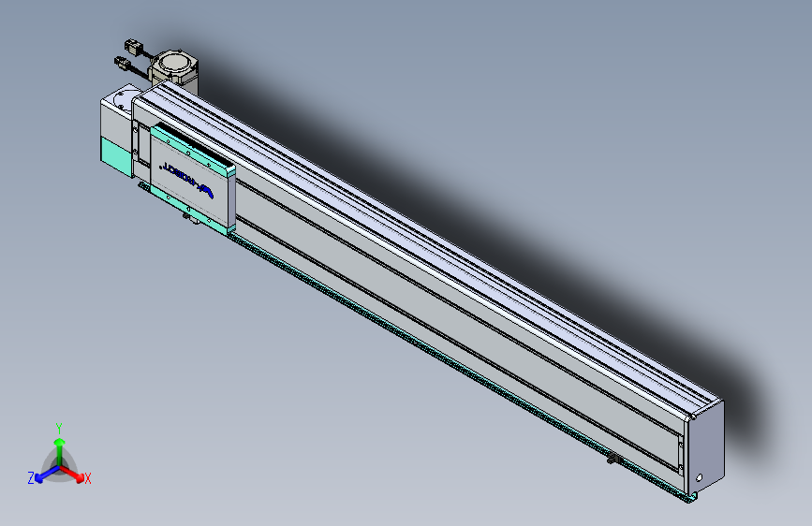Select the servo motor on the actuator
The image size is (812, 526).
(x=173, y=71)
